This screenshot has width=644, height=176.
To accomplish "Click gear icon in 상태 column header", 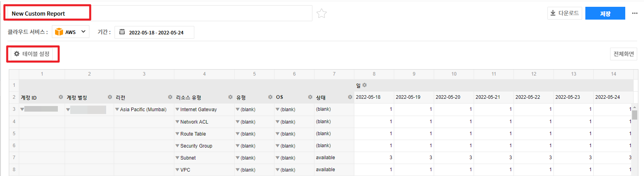I will coord(350,97).
